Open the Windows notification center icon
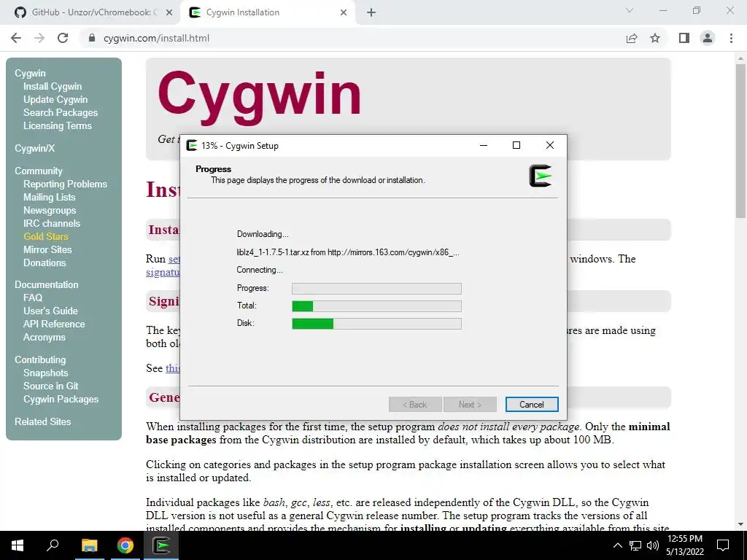 tap(723, 545)
